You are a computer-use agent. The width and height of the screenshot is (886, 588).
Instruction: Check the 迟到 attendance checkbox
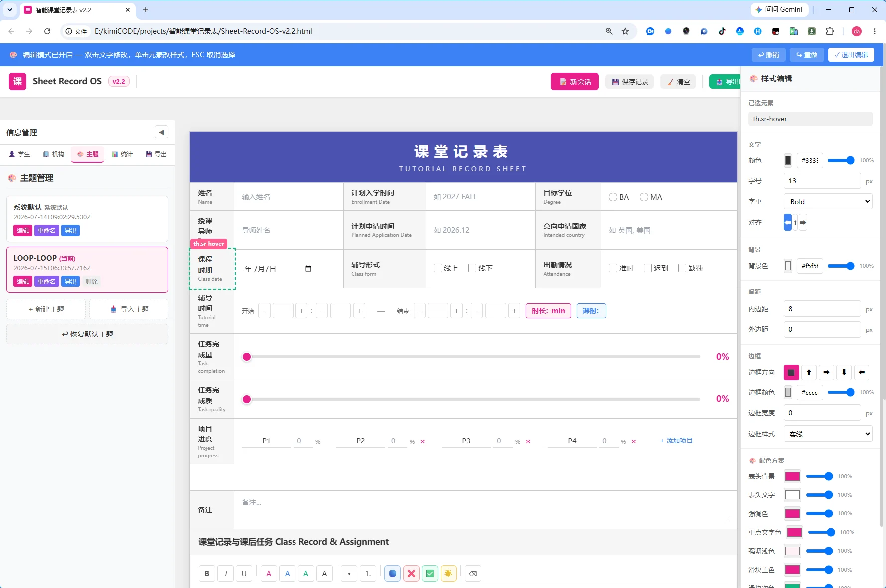pos(648,268)
